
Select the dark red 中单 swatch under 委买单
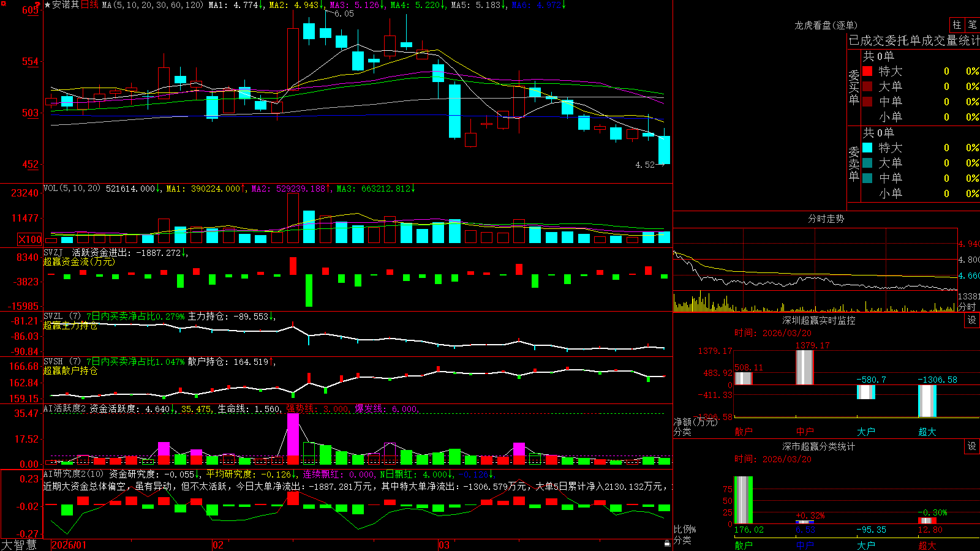pyautogui.click(x=867, y=102)
